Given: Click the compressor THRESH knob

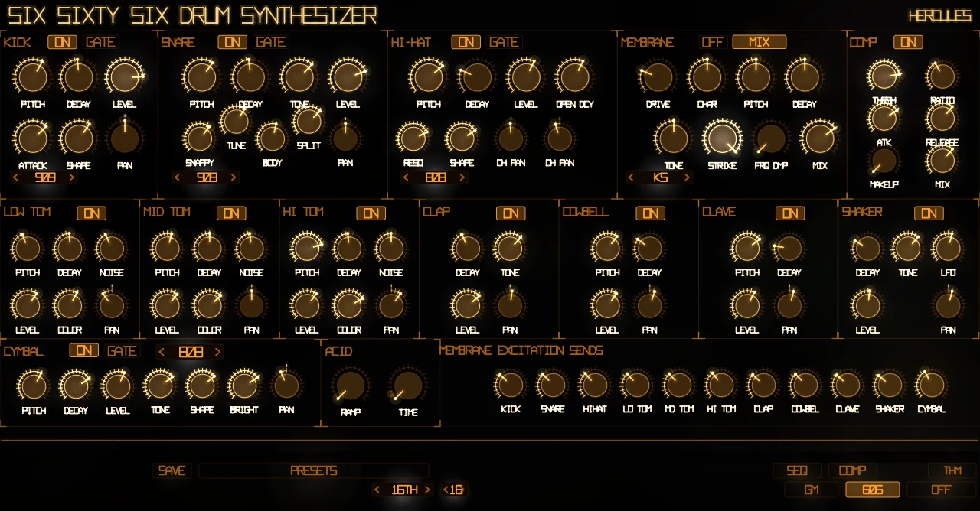Looking at the screenshot, I should click(884, 76).
